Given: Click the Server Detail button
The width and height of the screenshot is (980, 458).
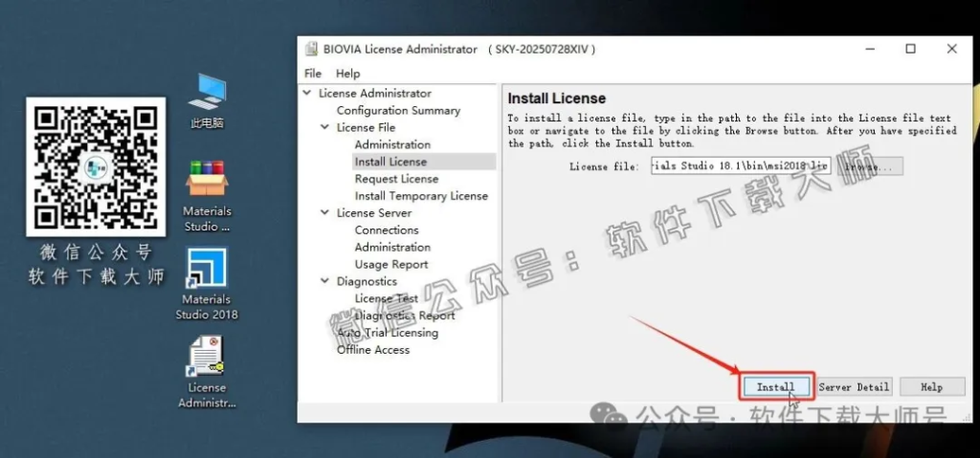Looking at the screenshot, I should click(854, 387).
